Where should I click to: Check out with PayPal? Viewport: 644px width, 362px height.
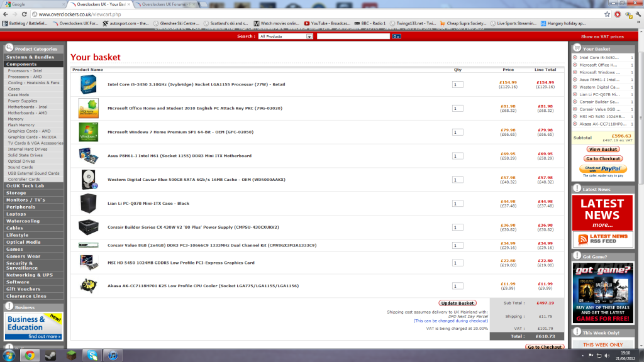click(x=603, y=169)
